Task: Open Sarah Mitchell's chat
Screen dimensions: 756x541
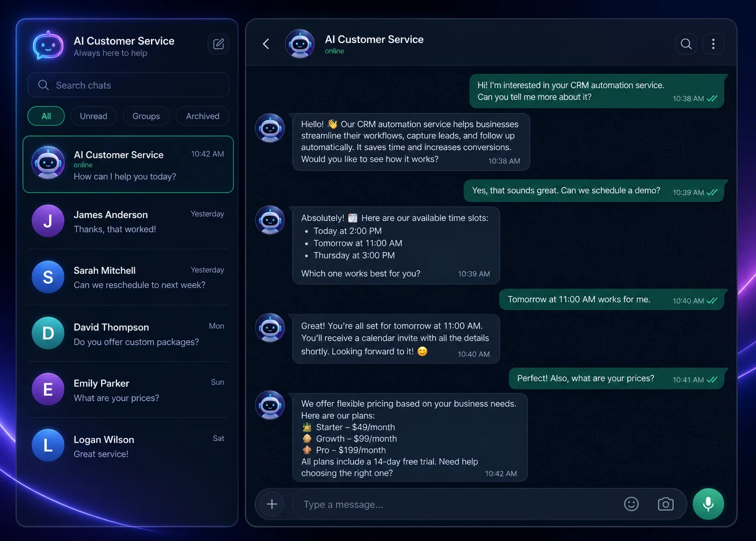Action: tap(128, 277)
